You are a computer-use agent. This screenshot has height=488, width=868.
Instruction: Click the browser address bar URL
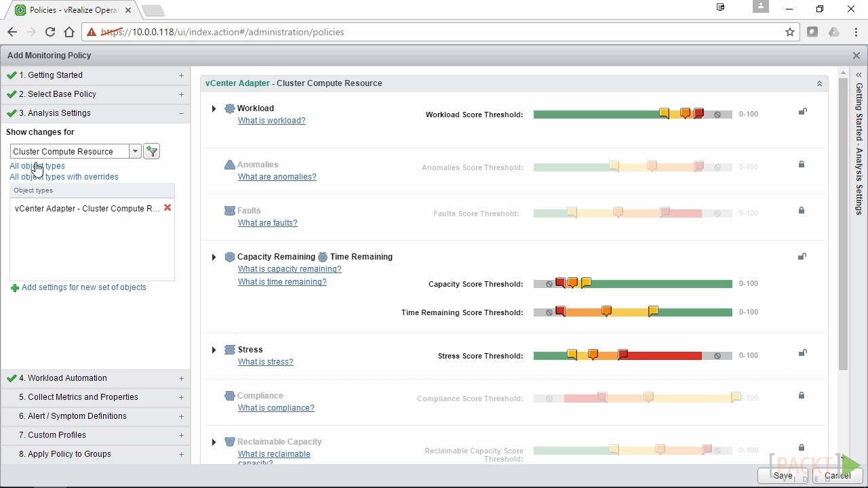coord(222,32)
